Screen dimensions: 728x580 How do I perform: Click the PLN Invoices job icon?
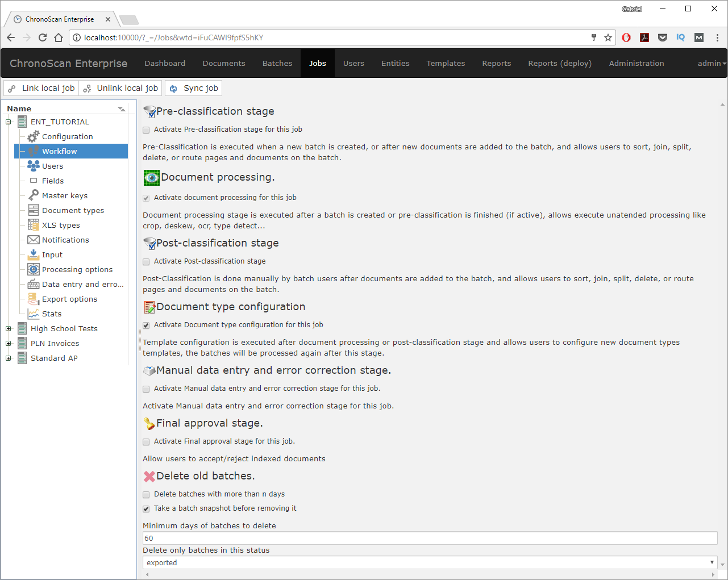click(x=22, y=343)
